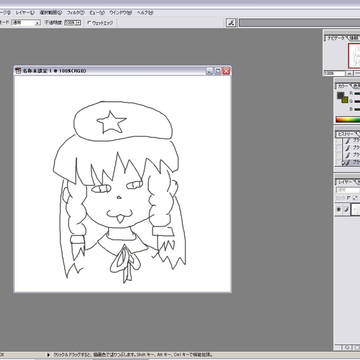Click the status bar triangle arrow
The image size is (360, 360).
(x=48, y=355)
